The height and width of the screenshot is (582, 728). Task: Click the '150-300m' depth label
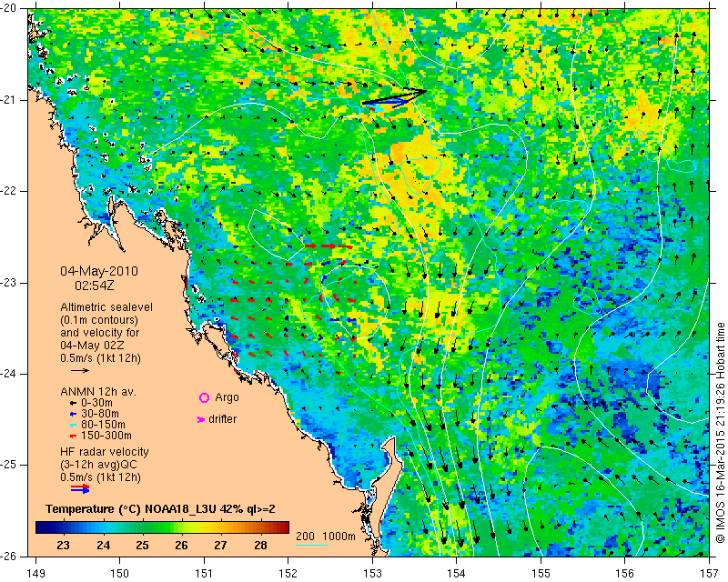coord(106,436)
